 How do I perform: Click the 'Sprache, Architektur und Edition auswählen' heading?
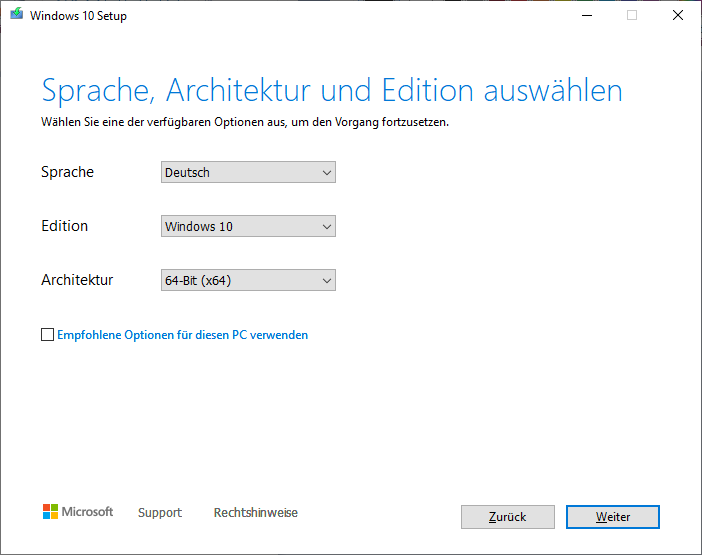[331, 90]
